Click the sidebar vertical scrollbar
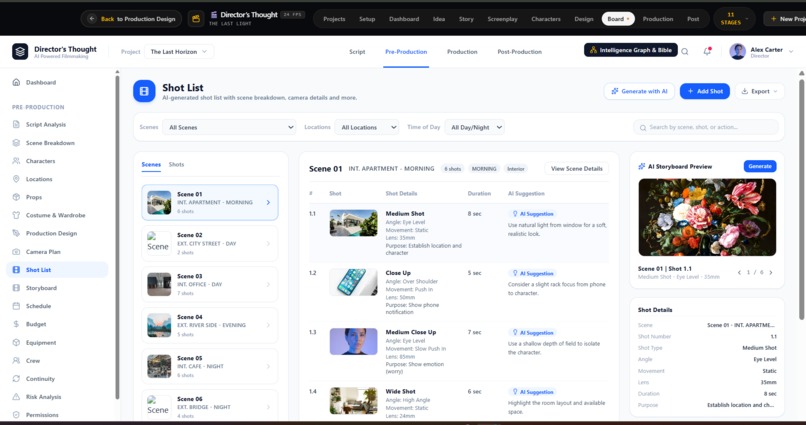 (x=117, y=236)
